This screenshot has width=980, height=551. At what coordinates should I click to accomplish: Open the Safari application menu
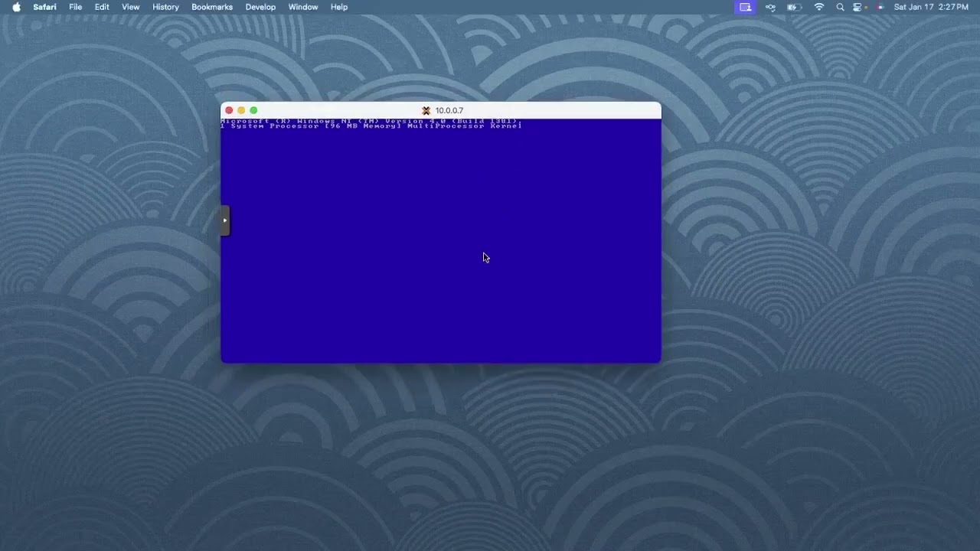pos(44,7)
